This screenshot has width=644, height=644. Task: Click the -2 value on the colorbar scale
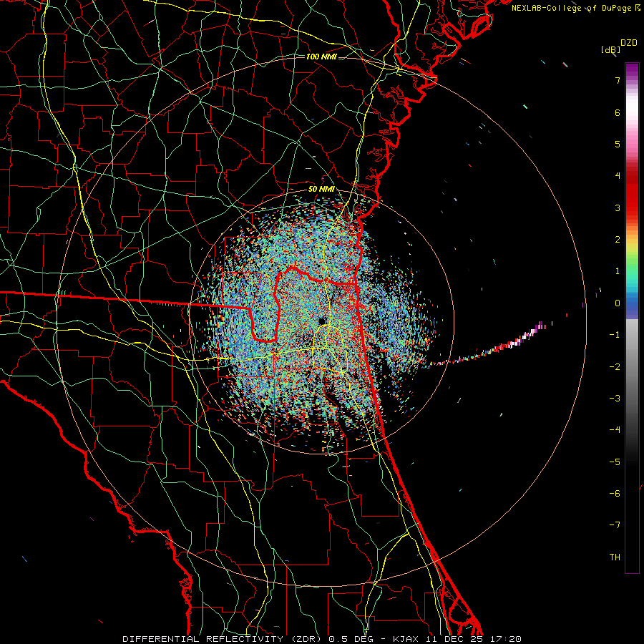click(615, 367)
